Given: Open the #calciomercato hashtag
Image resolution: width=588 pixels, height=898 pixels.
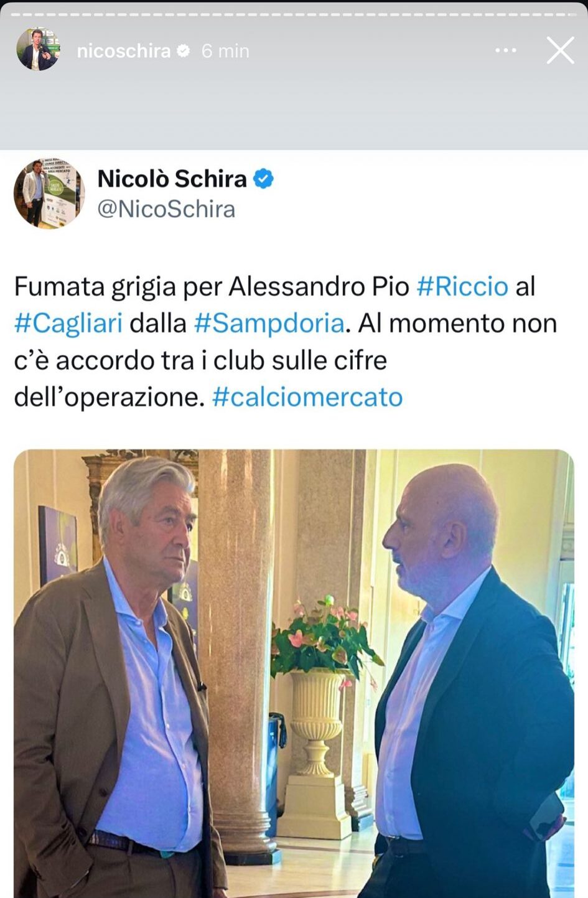Looking at the screenshot, I should click(307, 397).
